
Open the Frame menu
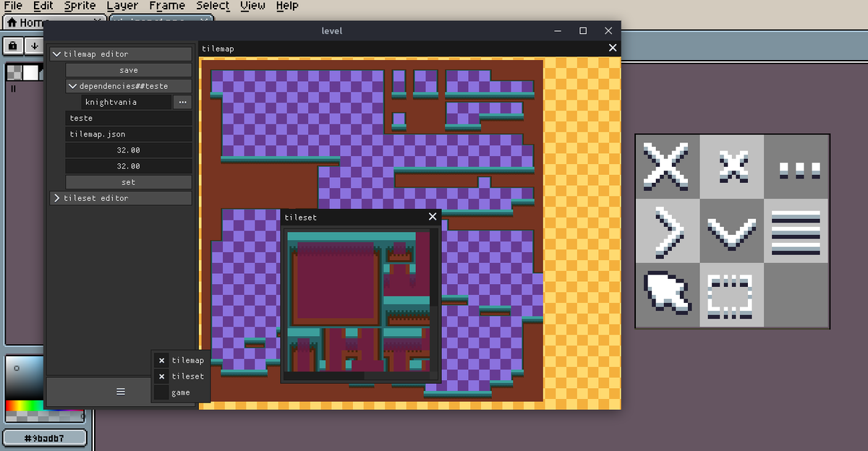tap(167, 6)
